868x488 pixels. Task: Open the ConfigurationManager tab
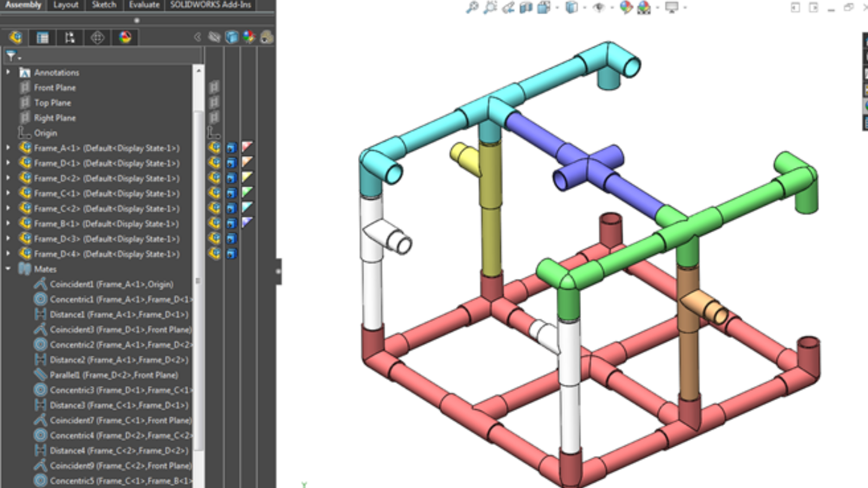coord(69,37)
